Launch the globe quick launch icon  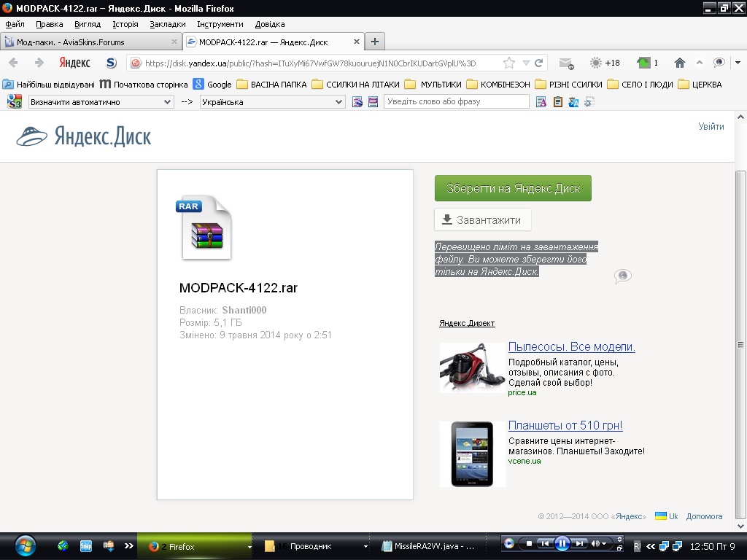pos(63,545)
